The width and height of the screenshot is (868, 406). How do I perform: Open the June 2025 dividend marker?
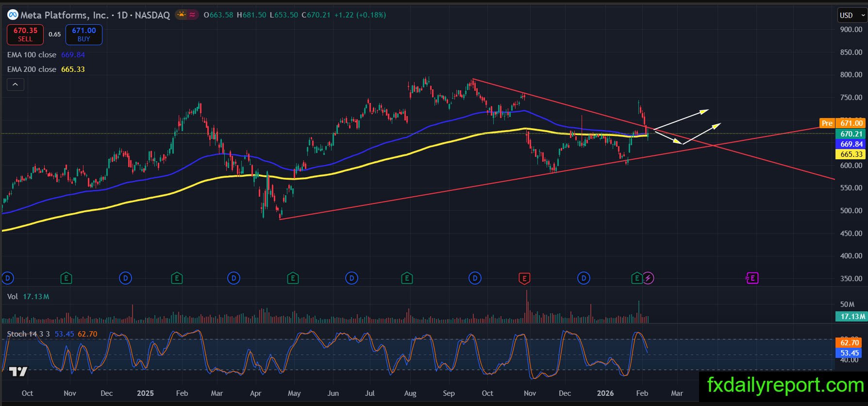pyautogui.click(x=351, y=278)
